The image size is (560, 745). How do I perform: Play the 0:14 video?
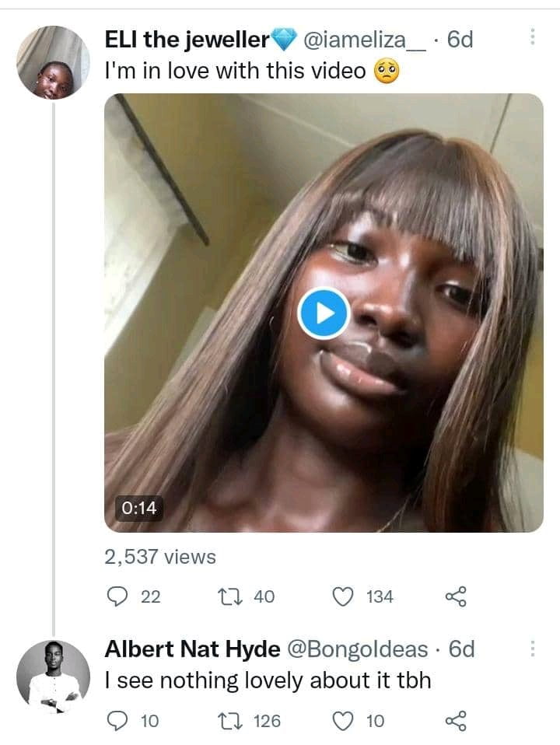point(324,313)
